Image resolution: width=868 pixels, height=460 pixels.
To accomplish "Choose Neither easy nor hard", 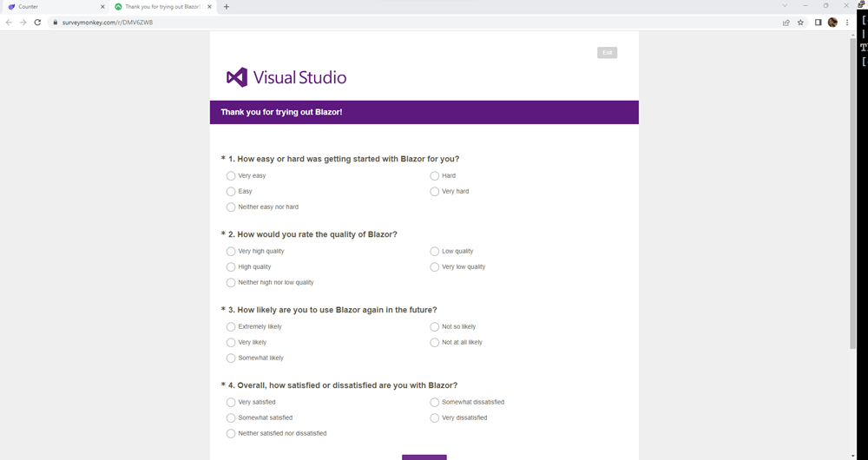I will coord(231,207).
